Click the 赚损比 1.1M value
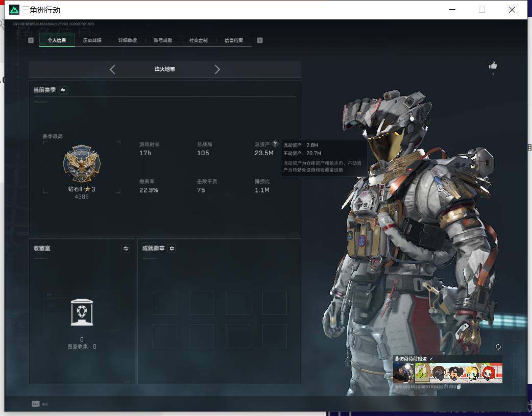The width and height of the screenshot is (532, 416). point(262,190)
